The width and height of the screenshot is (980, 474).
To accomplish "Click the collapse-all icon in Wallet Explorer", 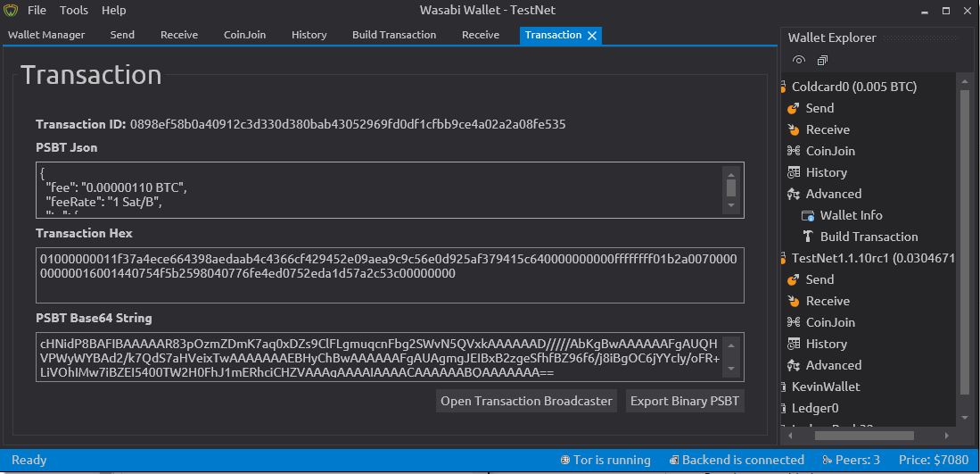I will click(x=822, y=60).
